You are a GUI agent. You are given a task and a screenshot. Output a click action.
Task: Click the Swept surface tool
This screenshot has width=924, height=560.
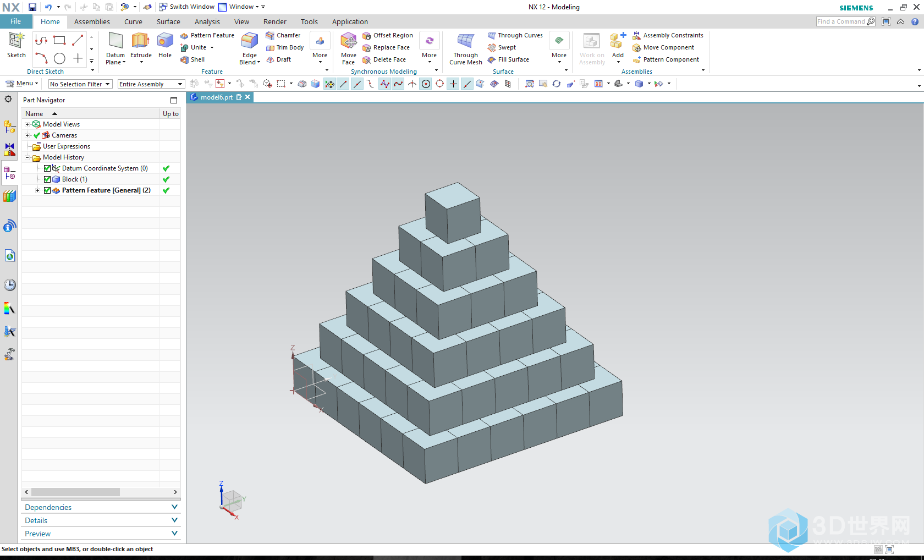(502, 47)
